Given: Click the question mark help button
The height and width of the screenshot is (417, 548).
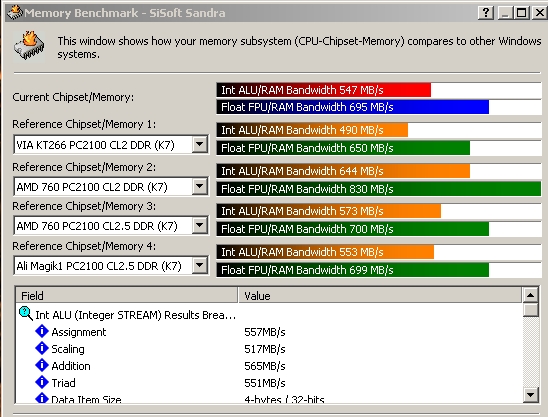Looking at the screenshot, I should point(486,13).
